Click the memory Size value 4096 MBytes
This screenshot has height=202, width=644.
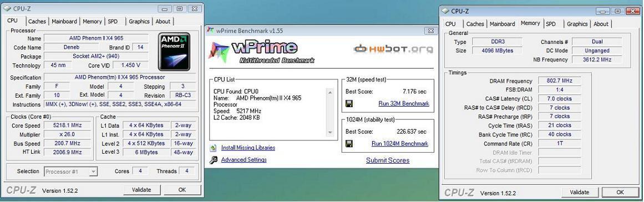496,50
